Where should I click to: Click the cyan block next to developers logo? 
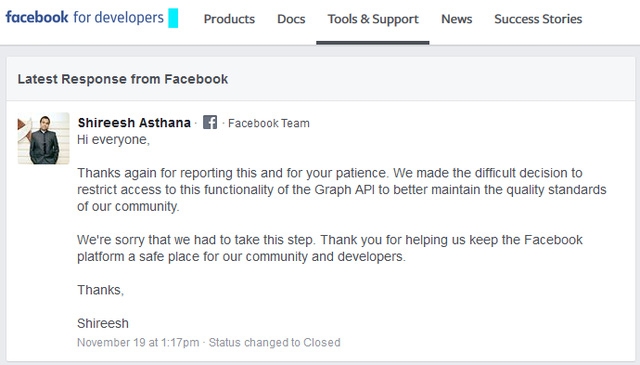coord(173,18)
